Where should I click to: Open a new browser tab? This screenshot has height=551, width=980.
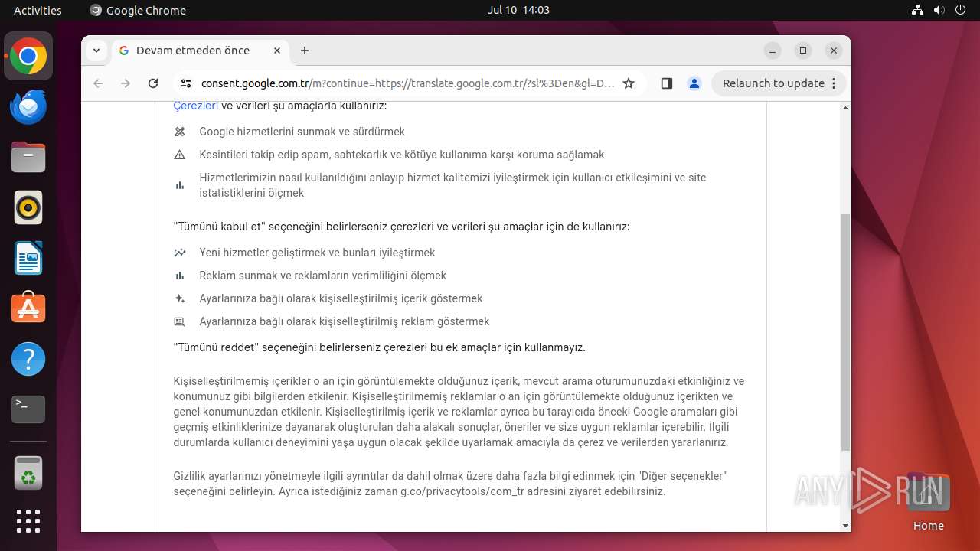point(305,51)
